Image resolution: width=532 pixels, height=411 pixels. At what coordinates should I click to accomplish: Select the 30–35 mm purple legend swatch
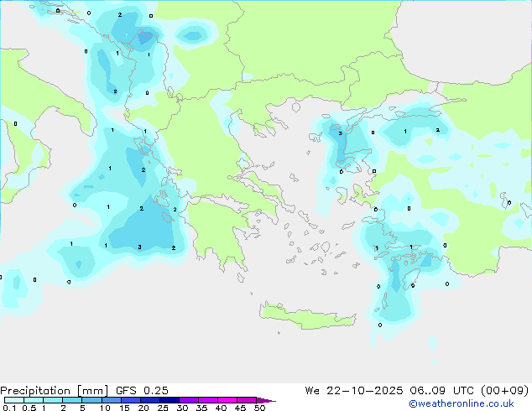tap(189, 400)
